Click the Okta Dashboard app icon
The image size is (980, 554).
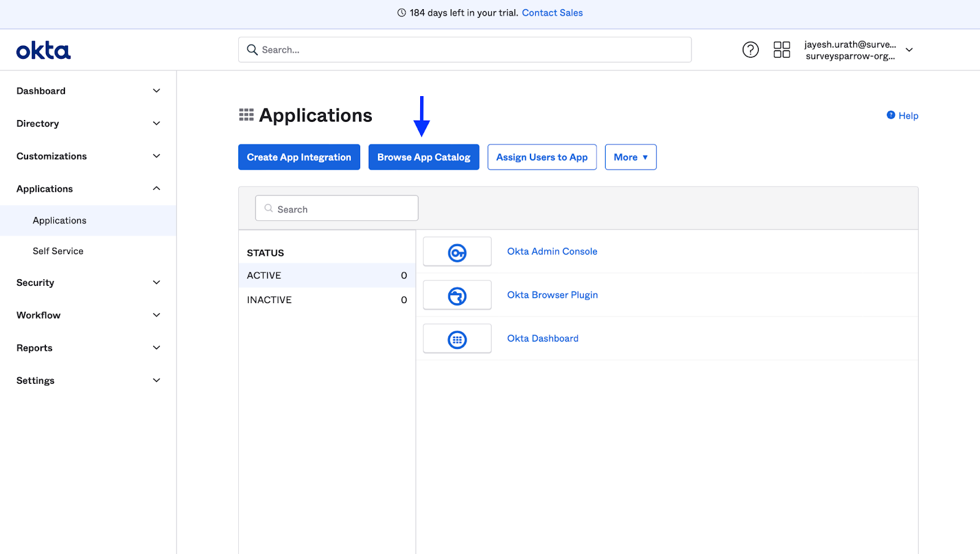457,339
